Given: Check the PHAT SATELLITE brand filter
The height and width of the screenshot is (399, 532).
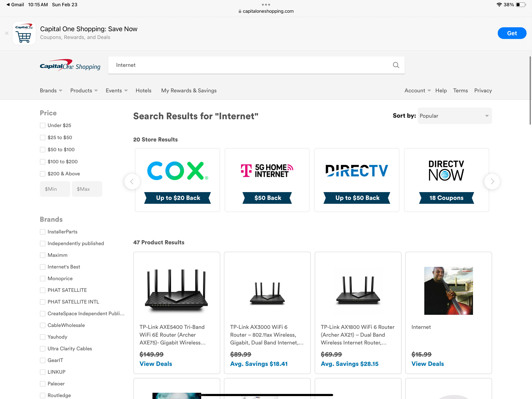Looking at the screenshot, I should tap(43, 290).
